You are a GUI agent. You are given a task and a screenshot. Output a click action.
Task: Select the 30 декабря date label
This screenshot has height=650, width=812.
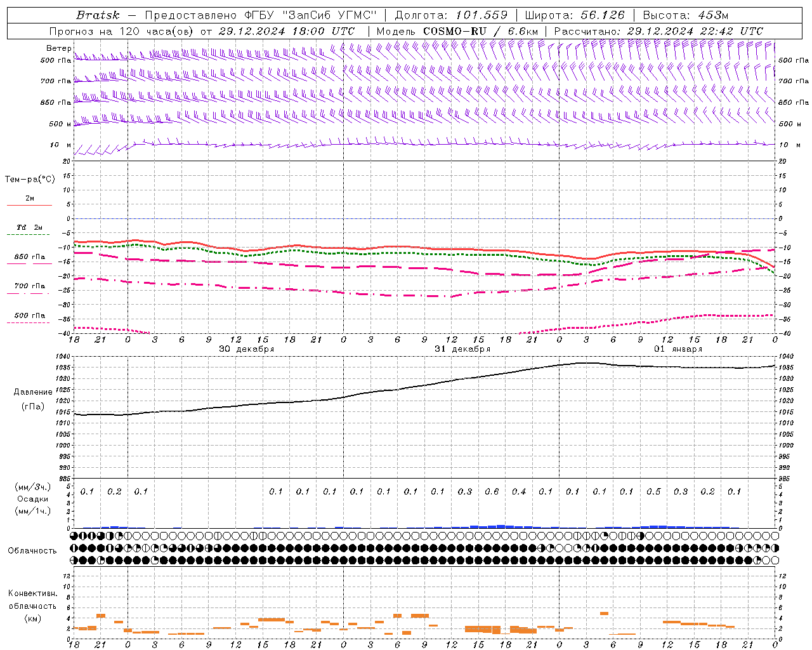[247, 349]
